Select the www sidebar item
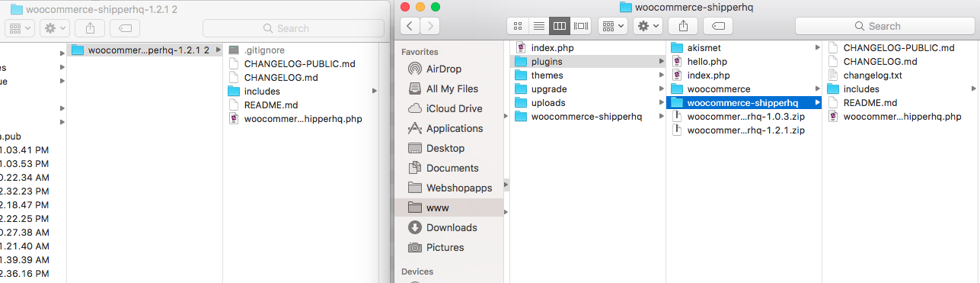This screenshot has height=283, width=980. (438, 207)
